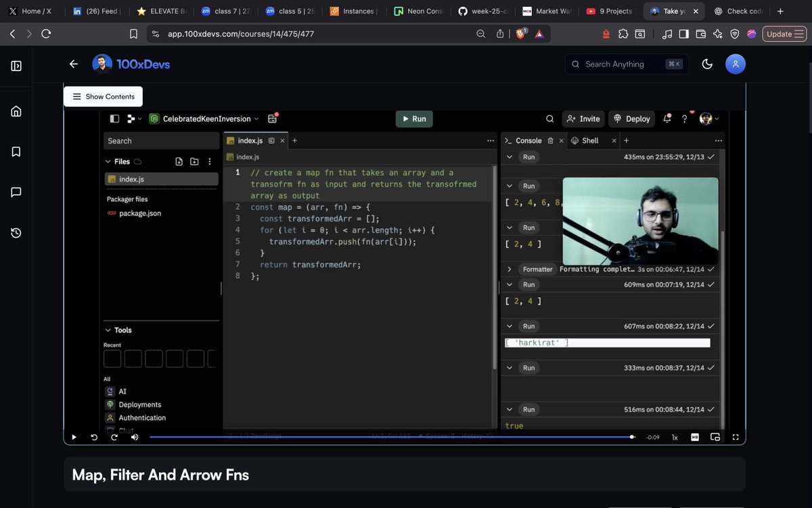Create a new file with the new-file icon
The height and width of the screenshot is (508, 812).
[179, 162]
